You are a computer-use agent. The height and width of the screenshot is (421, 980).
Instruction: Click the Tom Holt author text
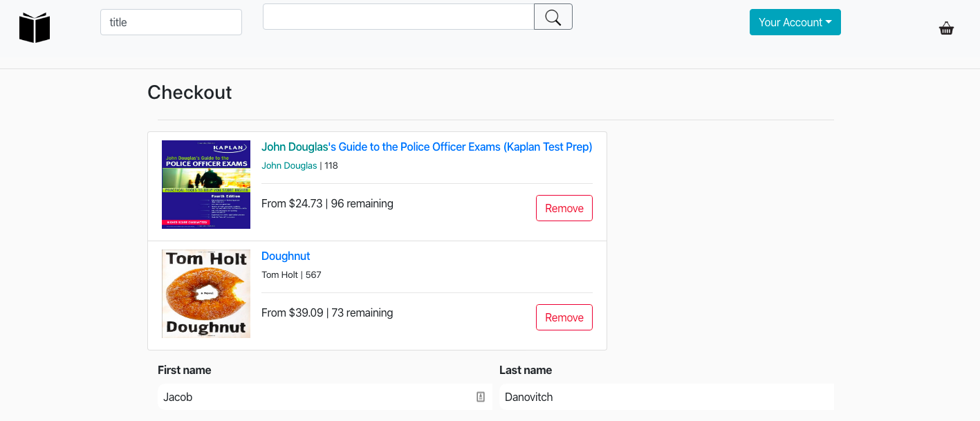(x=279, y=275)
